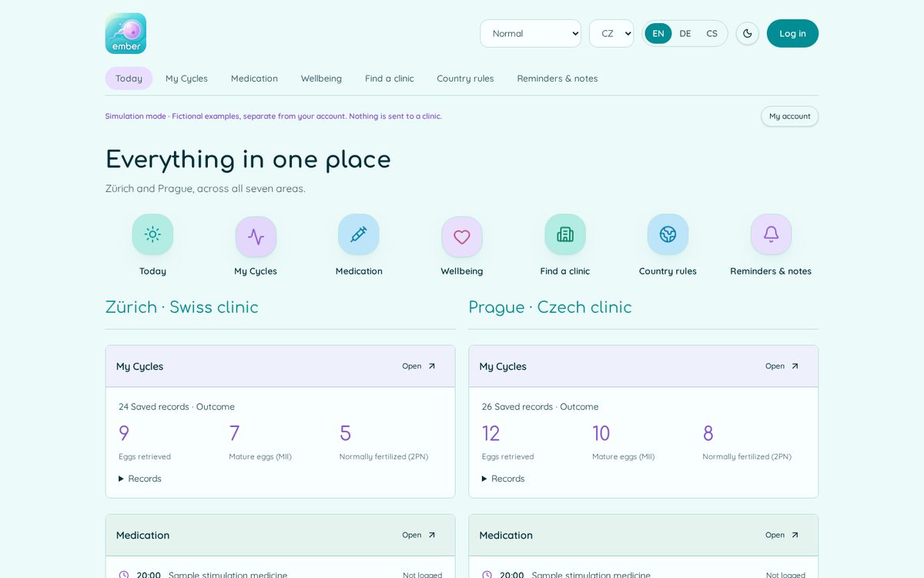Expand Records under Zürich My Cycles
The width and height of the screenshot is (924, 578).
click(x=140, y=479)
